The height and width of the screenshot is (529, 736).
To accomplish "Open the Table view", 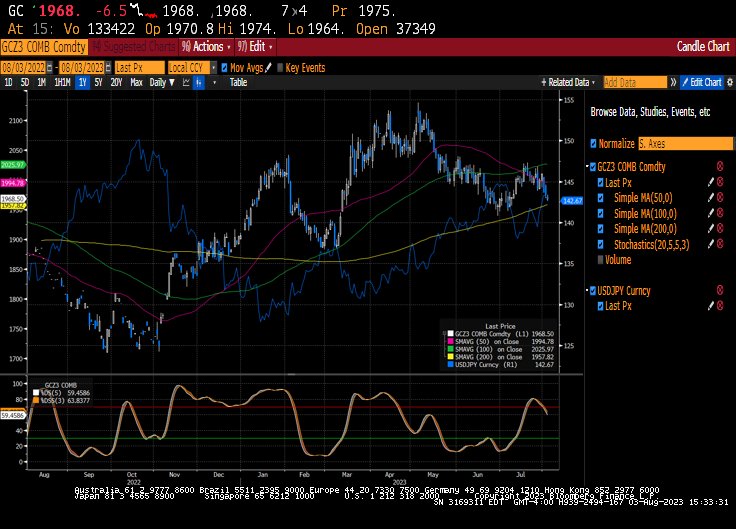I will [x=238, y=83].
